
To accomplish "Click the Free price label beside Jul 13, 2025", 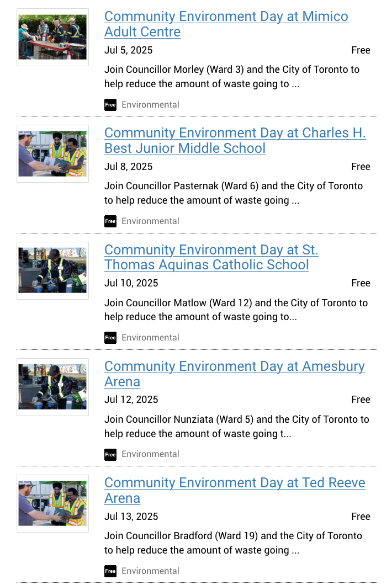I will click(361, 517).
